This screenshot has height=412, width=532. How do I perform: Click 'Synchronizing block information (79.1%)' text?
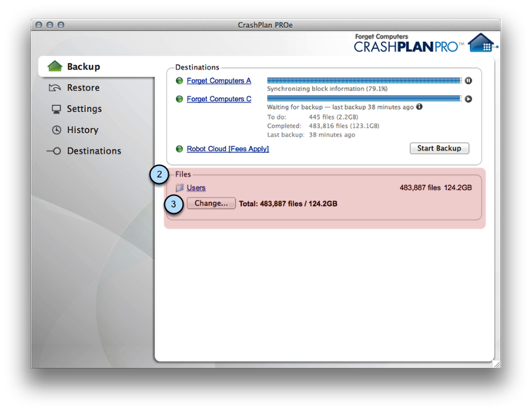pos(327,89)
